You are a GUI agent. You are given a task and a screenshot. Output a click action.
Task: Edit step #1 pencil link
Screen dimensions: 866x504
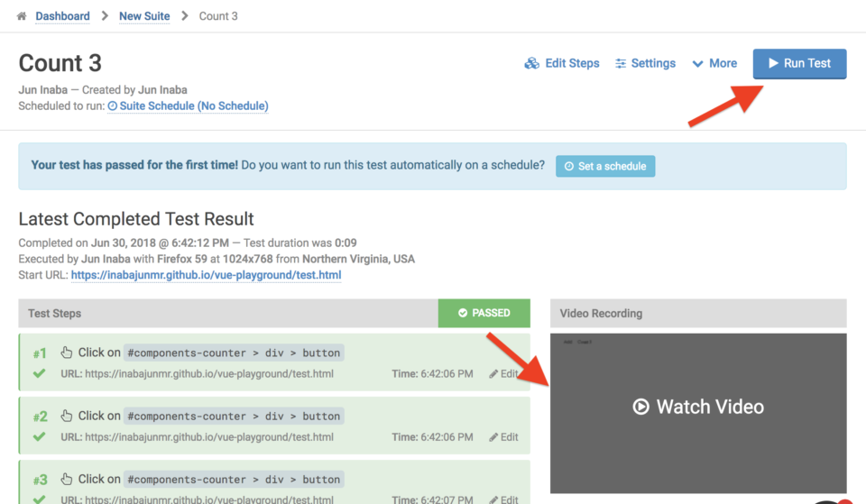[x=503, y=374]
